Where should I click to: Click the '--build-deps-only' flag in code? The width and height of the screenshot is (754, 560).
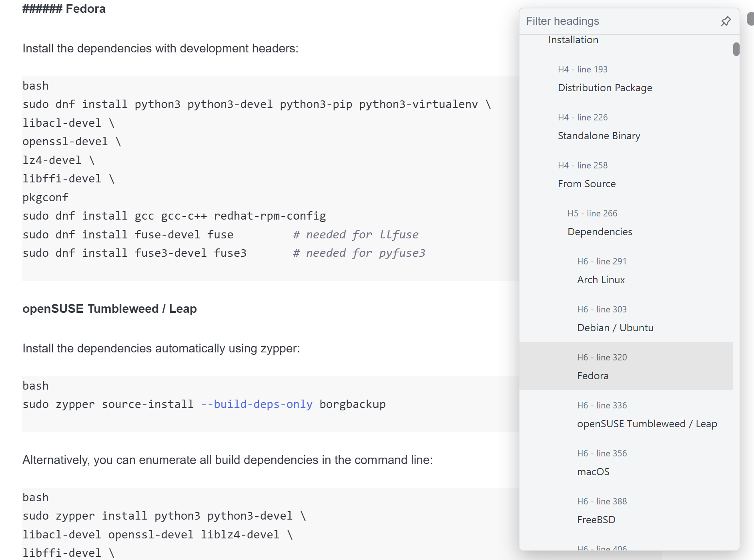tap(257, 404)
